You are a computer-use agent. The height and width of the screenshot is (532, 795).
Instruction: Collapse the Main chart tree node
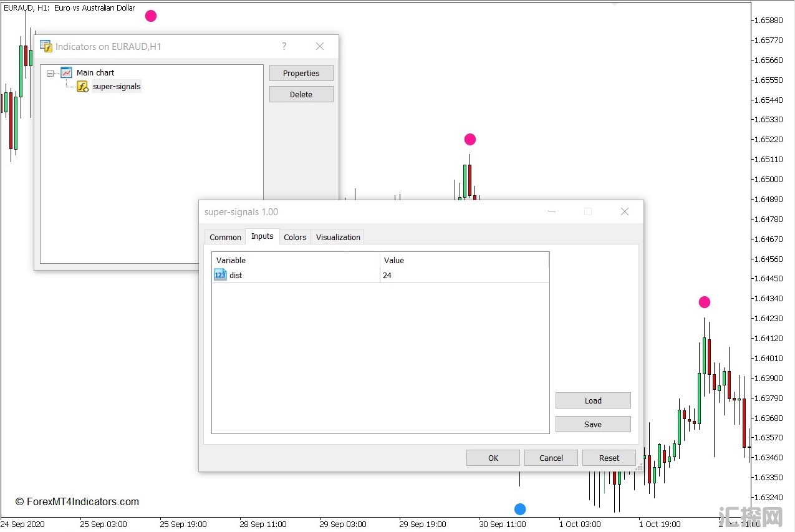50,73
